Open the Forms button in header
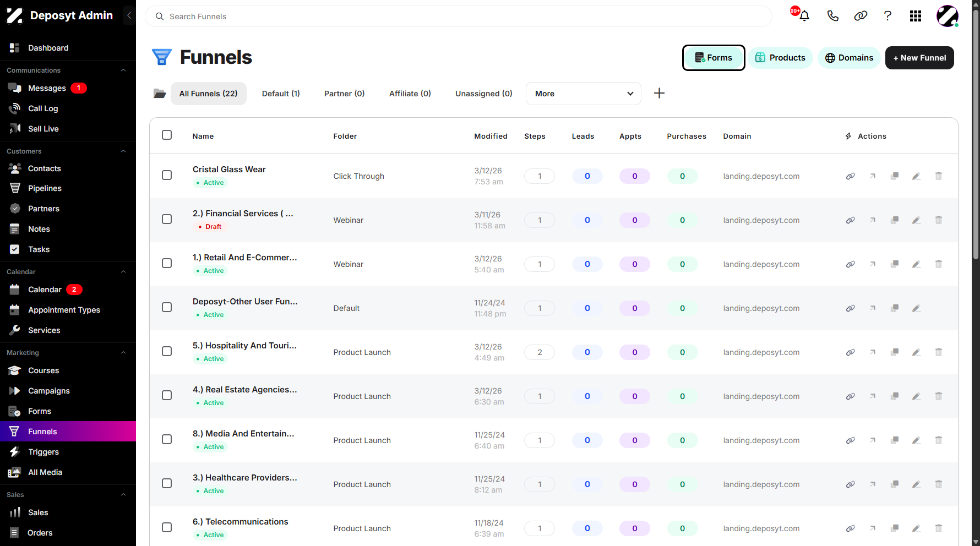This screenshot has width=980, height=546. [x=714, y=58]
